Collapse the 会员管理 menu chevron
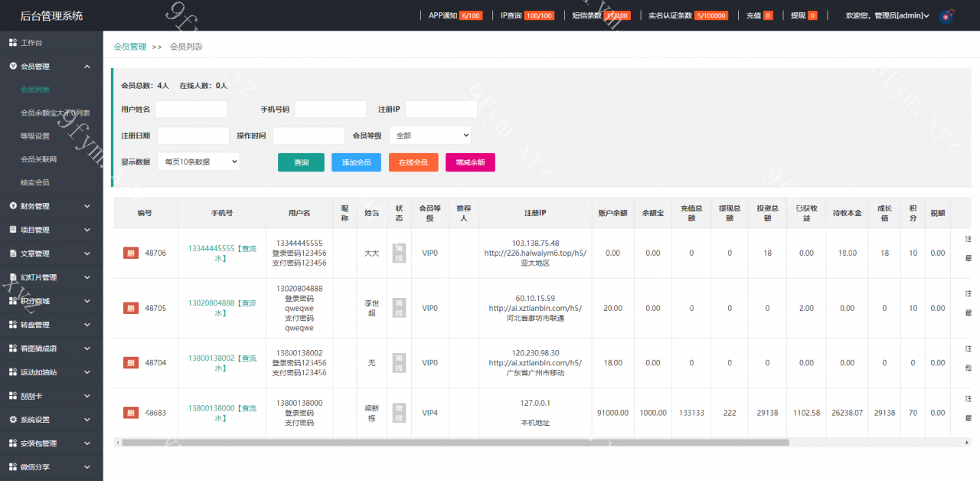This screenshot has width=980, height=481. point(87,67)
